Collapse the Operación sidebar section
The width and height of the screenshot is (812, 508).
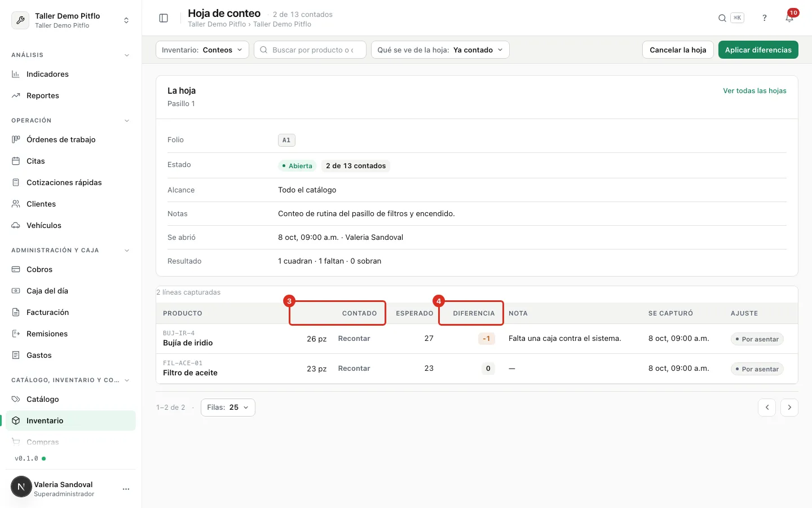pos(126,121)
